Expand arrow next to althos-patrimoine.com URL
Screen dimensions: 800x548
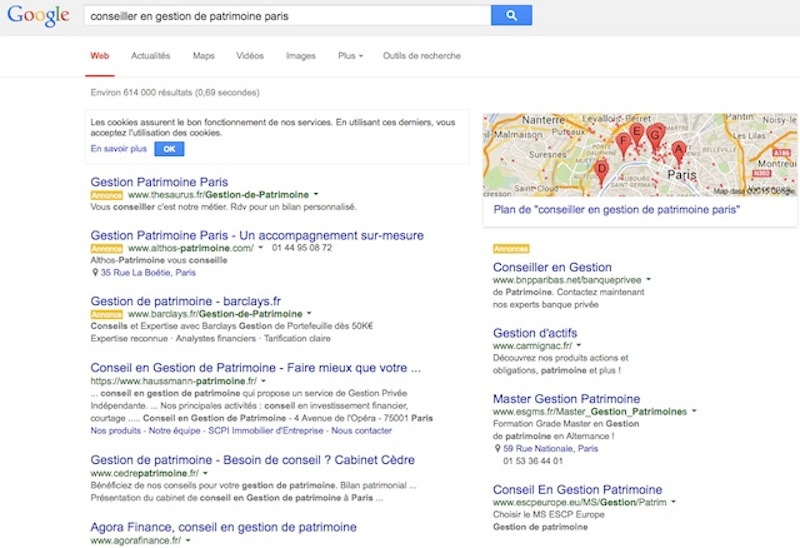pyautogui.click(x=260, y=248)
